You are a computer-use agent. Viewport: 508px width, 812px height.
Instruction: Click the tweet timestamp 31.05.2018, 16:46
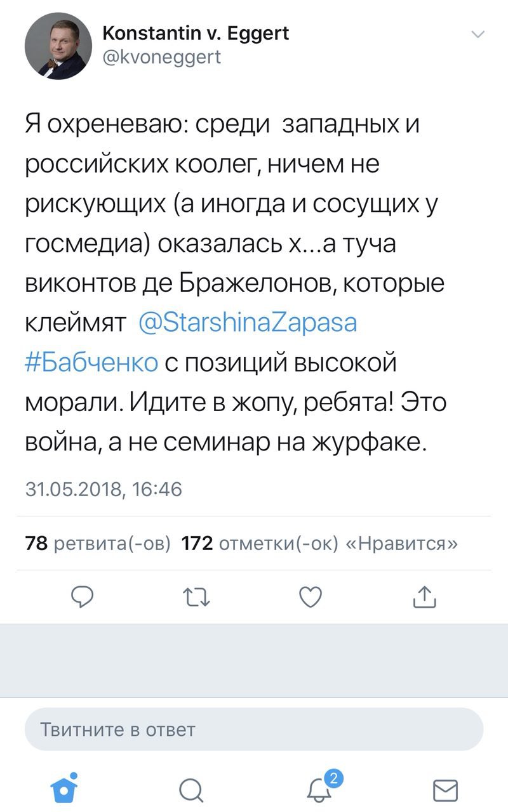pyautogui.click(x=104, y=489)
